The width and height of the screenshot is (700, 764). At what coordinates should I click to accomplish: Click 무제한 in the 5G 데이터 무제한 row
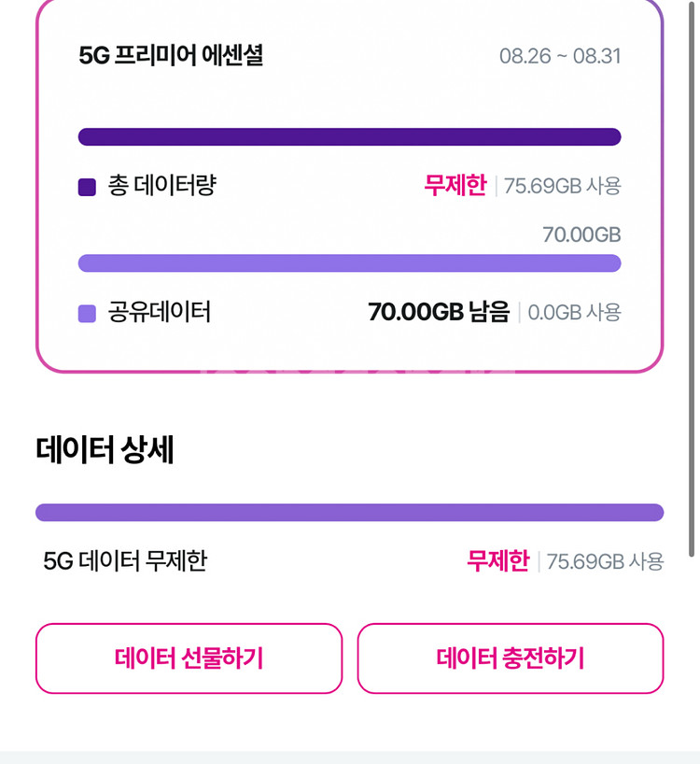click(497, 561)
